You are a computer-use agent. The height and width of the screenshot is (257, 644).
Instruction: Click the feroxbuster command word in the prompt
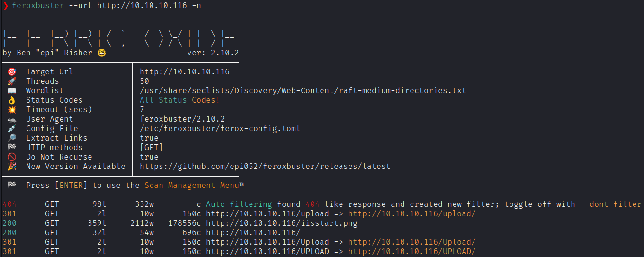[x=38, y=6]
